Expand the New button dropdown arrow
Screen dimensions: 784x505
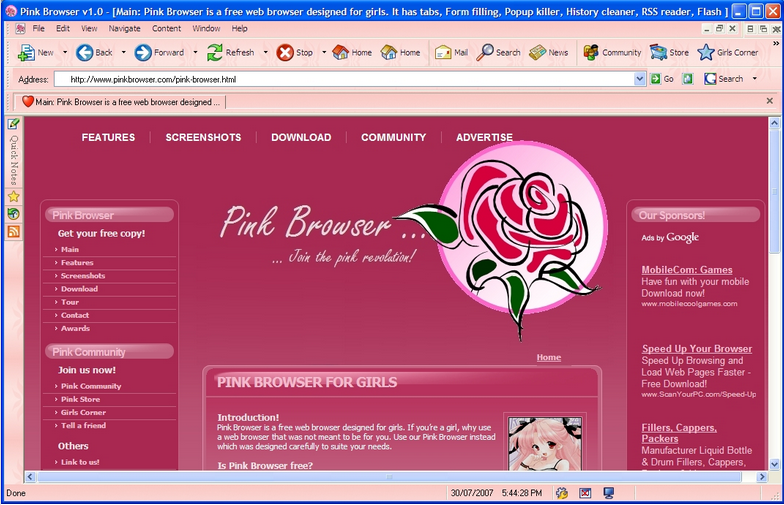pyautogui.click(x=65, y=52)
